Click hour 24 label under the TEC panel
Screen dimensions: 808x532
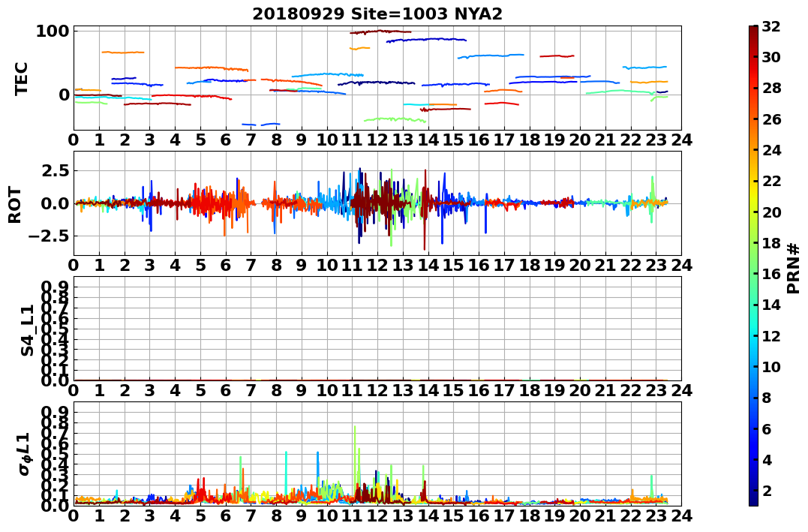(x=681, y=140)
